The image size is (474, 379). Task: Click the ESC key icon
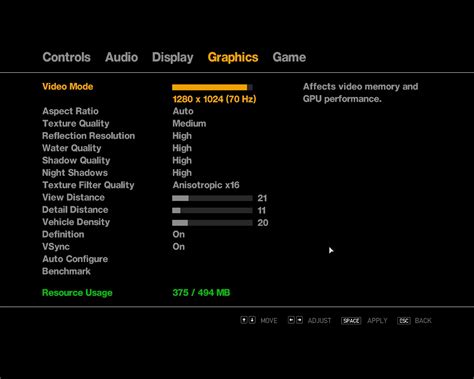pyautogui.click(x=404, y=321)
